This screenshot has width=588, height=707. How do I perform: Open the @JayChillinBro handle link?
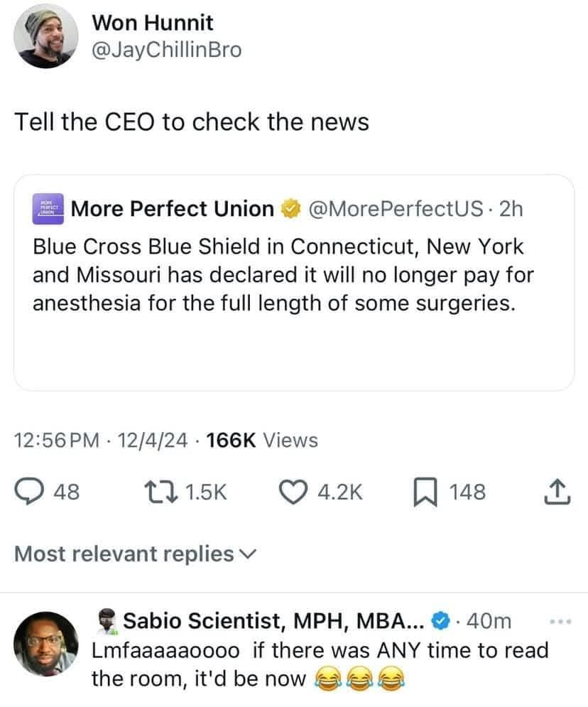(167, 50)
